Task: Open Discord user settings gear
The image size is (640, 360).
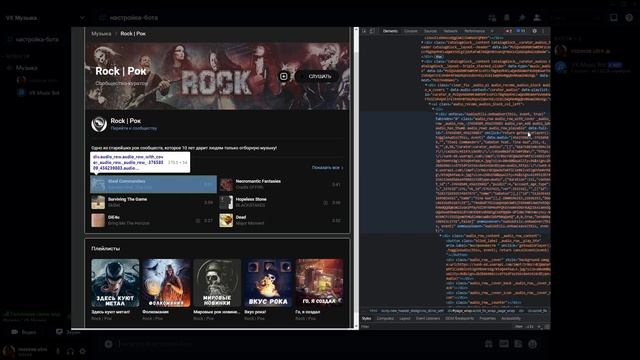Action: (82, 351)
